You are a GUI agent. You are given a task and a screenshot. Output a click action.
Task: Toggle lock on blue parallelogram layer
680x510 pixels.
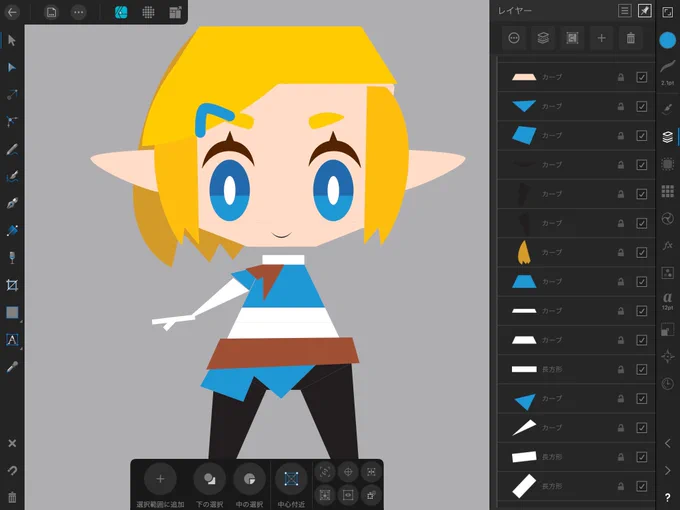(621, 136)
